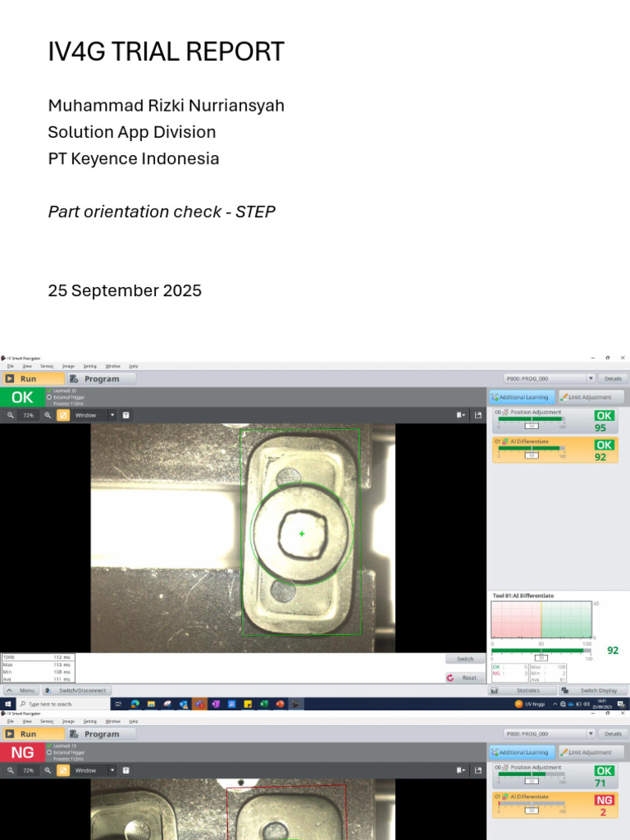Click the trash icon in NG window toolbar

pyautogui.click(x=126, y=770)
